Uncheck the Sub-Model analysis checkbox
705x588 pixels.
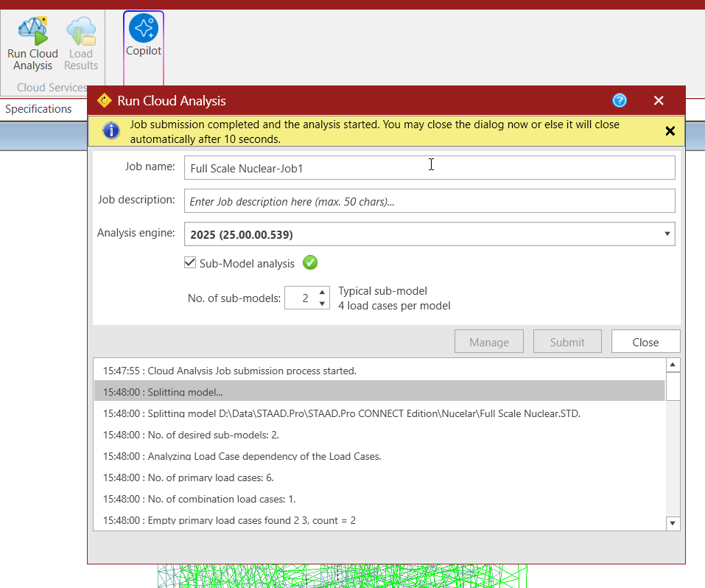point(190,263)
